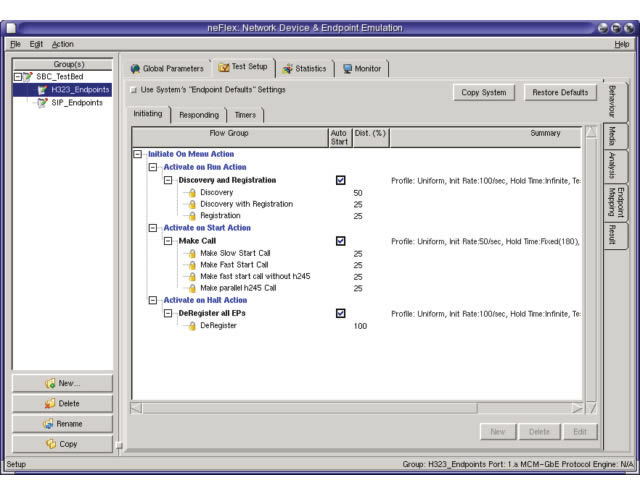Screen dimensions: 640x496
Task: Collapse Activate on Run Action node
Action: point(153,167)
